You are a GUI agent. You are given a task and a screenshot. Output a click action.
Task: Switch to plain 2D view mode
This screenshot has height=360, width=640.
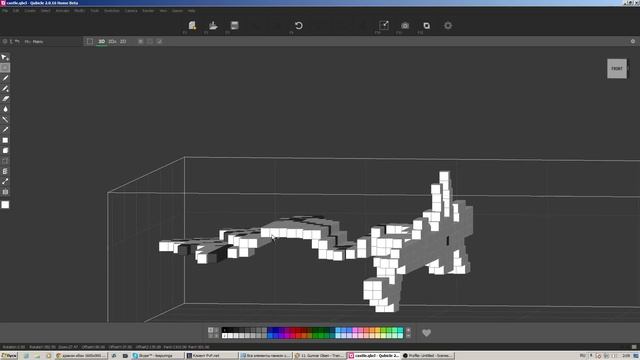pos(123,41)
